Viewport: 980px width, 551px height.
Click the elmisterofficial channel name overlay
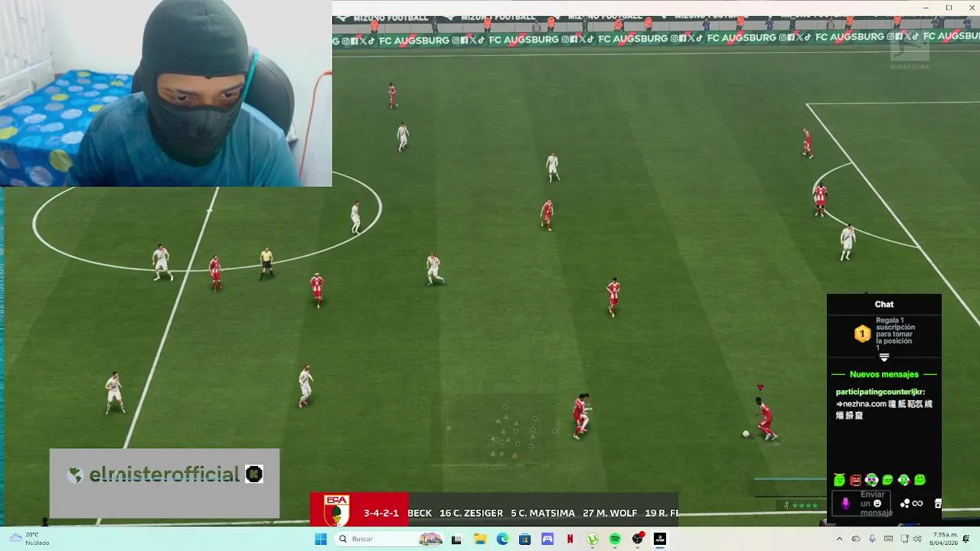coord(165,474)
